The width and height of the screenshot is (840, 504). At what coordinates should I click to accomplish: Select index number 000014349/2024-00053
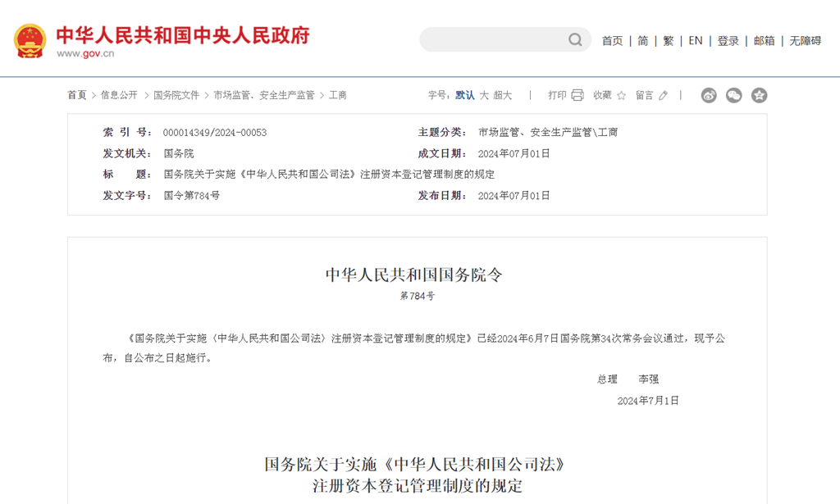(x=215, y=133)
